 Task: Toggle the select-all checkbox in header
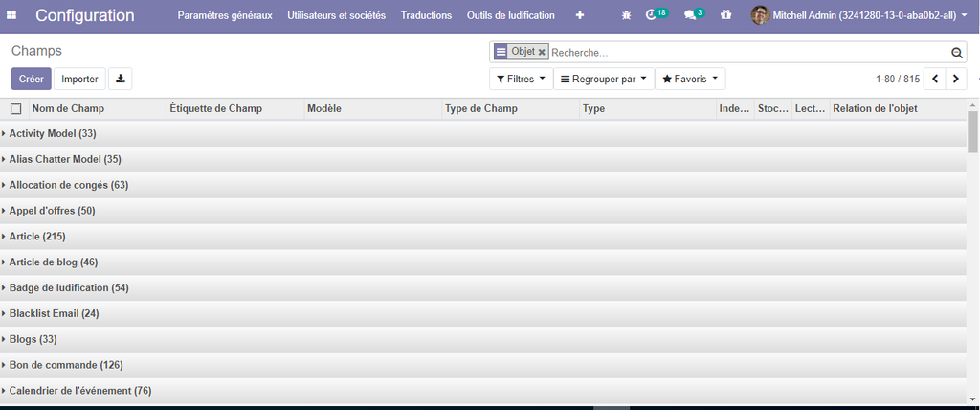pyautogui.click(x=15, y=109)
